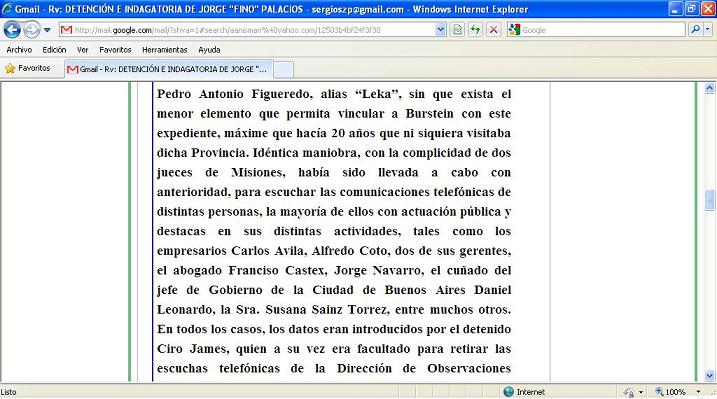
Task: Click the browser Back arrow button
Action: (x=12, y=30)
